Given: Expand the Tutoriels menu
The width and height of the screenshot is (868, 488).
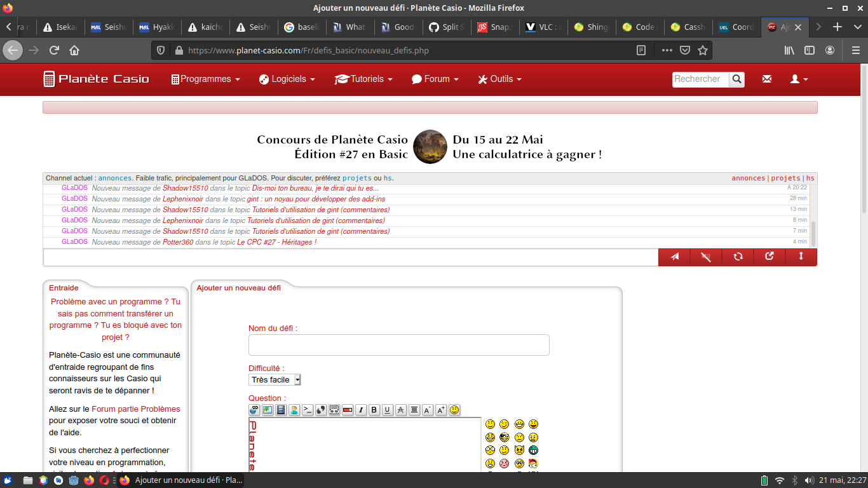Looking at the screenshot, I should pyautogui.click(x=363, y=79).
